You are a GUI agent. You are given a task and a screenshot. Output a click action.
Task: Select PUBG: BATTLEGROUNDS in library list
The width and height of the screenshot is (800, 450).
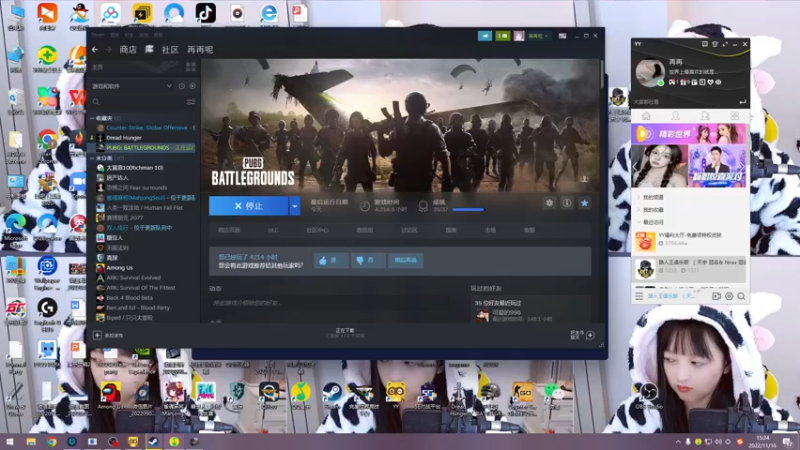145,147
